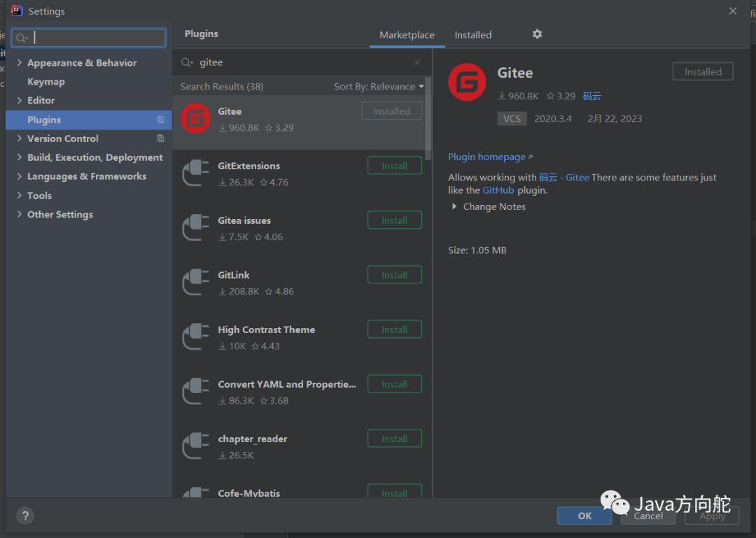Click the plugin list scrollbar

pyautogui.click(x=428, y=119)
